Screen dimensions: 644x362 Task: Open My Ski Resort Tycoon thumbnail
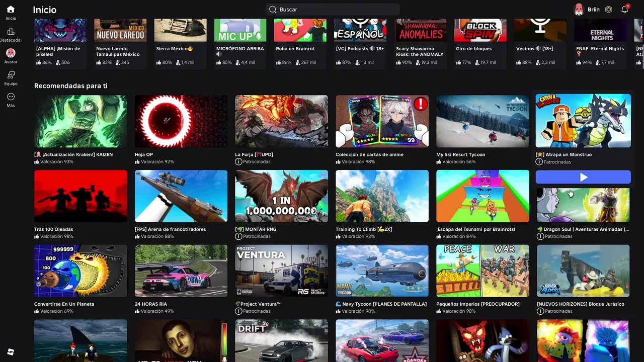pyautogui.click(x=482, y=121)
